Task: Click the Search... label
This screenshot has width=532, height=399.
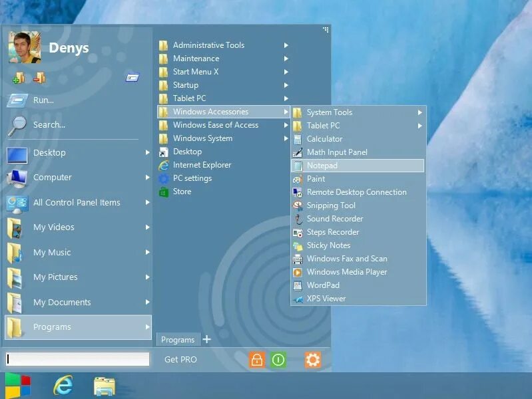Action: click(49, 125)
